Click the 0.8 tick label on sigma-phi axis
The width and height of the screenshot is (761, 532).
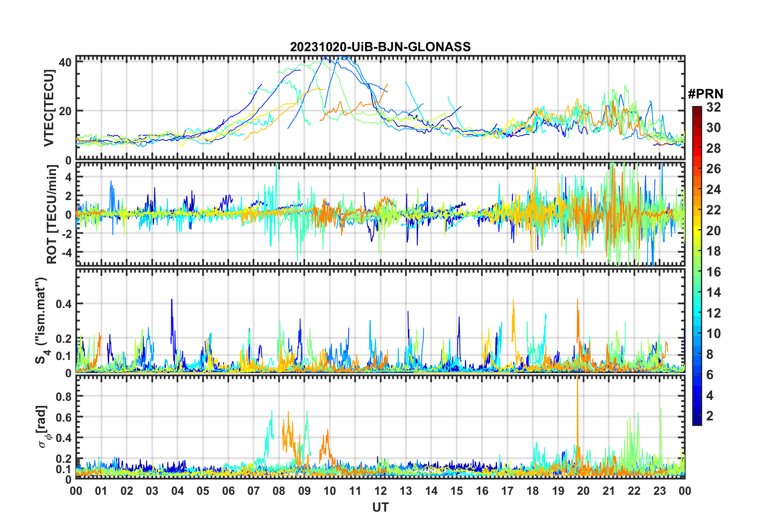(x=64, y=396)
